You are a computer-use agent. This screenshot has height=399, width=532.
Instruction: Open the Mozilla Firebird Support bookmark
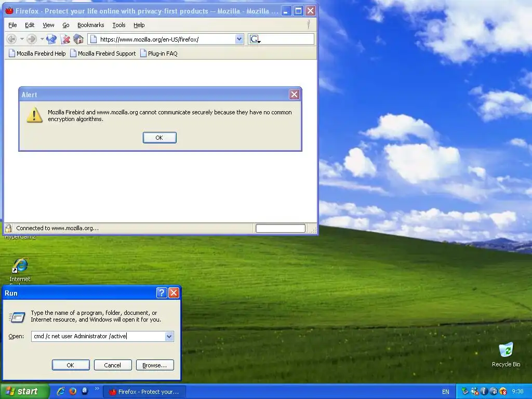103,54
